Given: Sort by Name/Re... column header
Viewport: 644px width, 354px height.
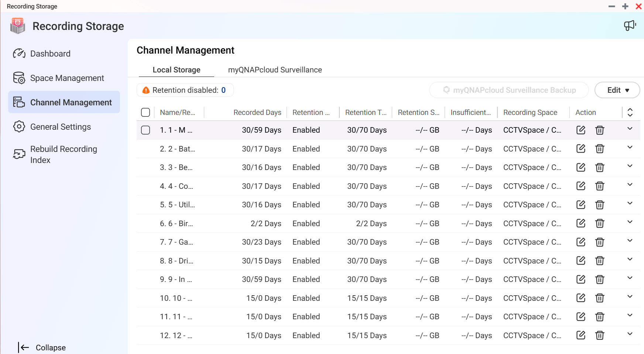Looking at the screenshot, I should click(178, 112).
